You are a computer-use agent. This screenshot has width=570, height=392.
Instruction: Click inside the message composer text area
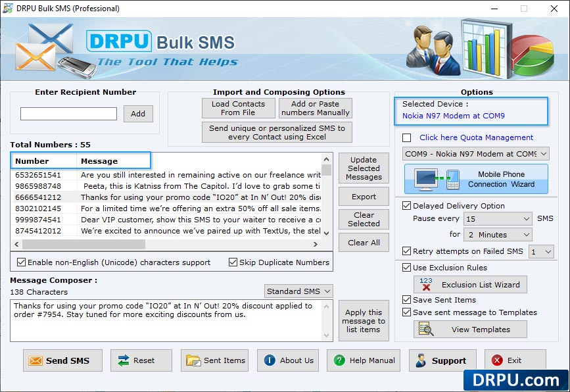(x=167, y=320)
